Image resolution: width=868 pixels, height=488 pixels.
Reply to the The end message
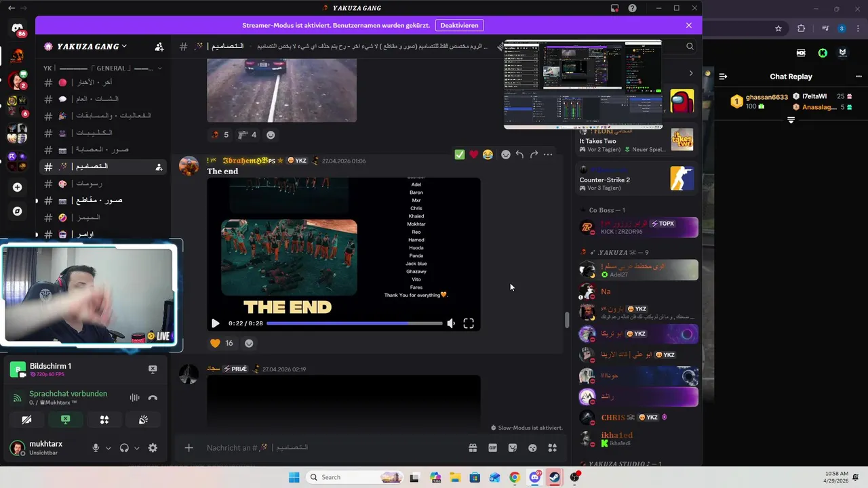(x=519, y=155)
